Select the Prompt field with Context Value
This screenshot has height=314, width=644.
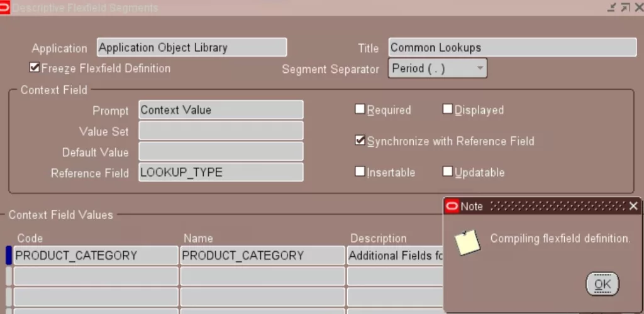pos(220,110)
